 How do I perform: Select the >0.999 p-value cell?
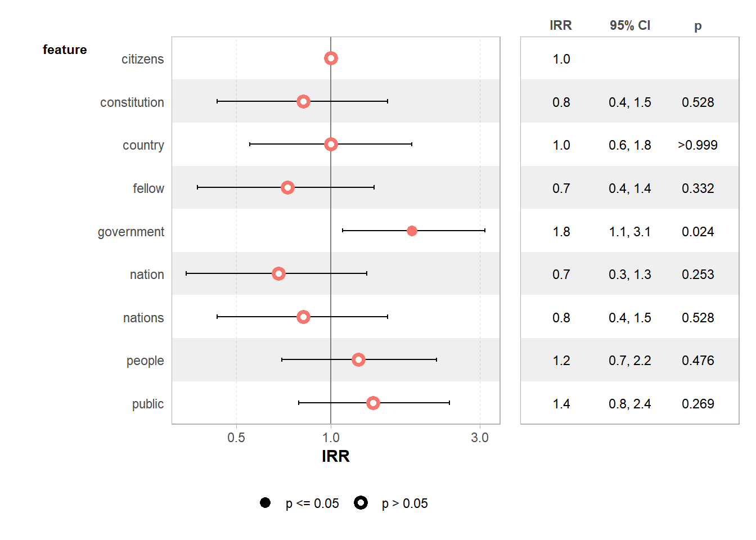coord(697,145)
